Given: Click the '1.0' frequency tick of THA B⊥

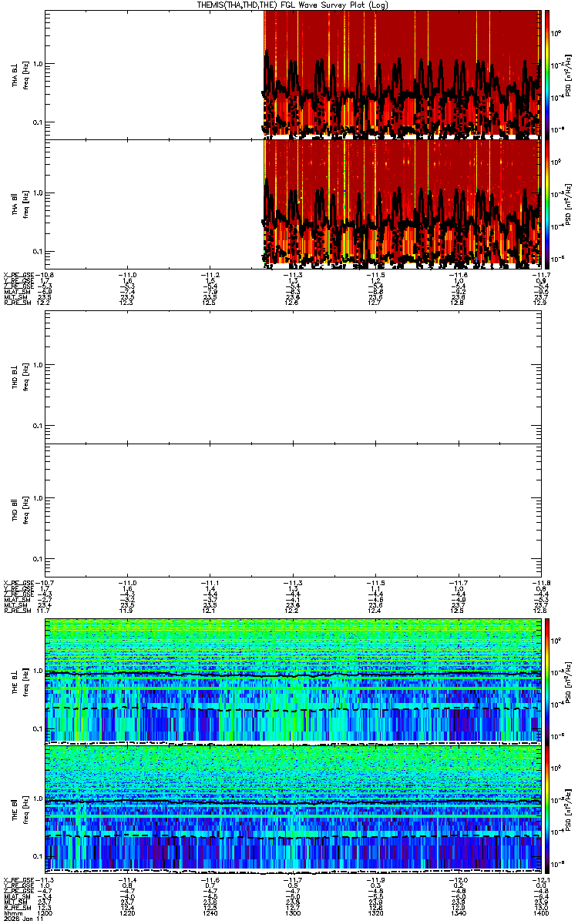Looking at the screenshot, I should coord(38,64).
